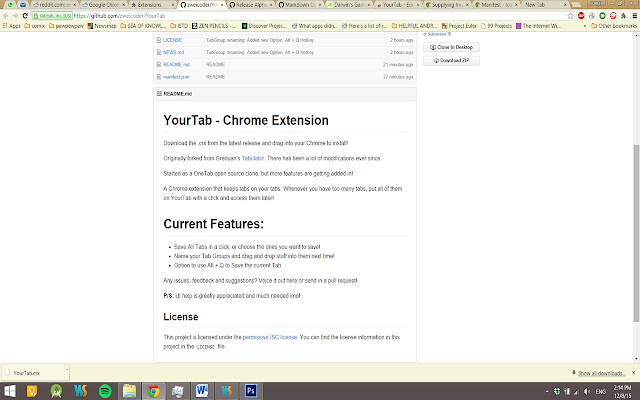Open the Other bookmarks folder
Image resolution: width=640 pixels, height=400 pixels.
coord(614,26)
